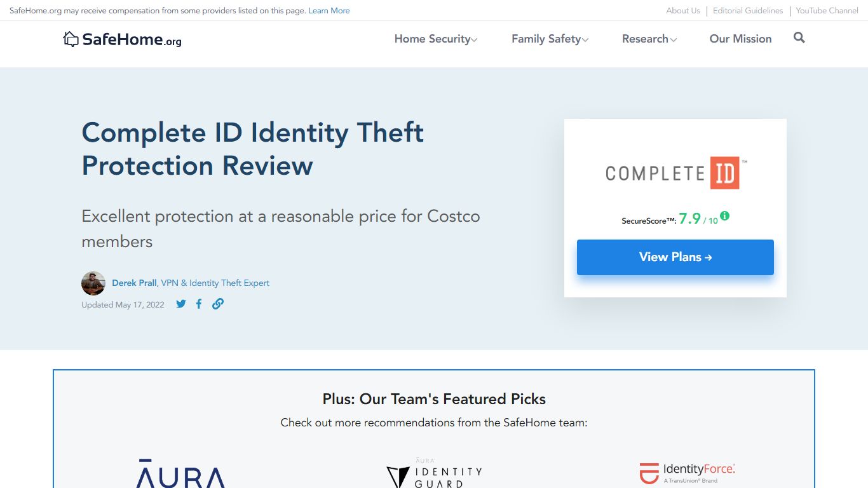Viewport: 868px width, 488px height.
Task: Click the Costco members subtitle text
Action: coord(281,229)
